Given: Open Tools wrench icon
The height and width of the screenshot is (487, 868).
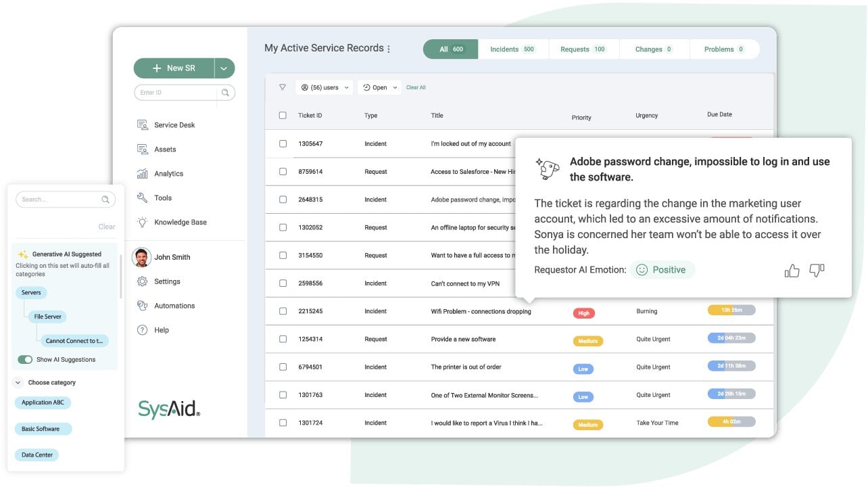Looking at the screenshot, I should (x=143, y=198).
